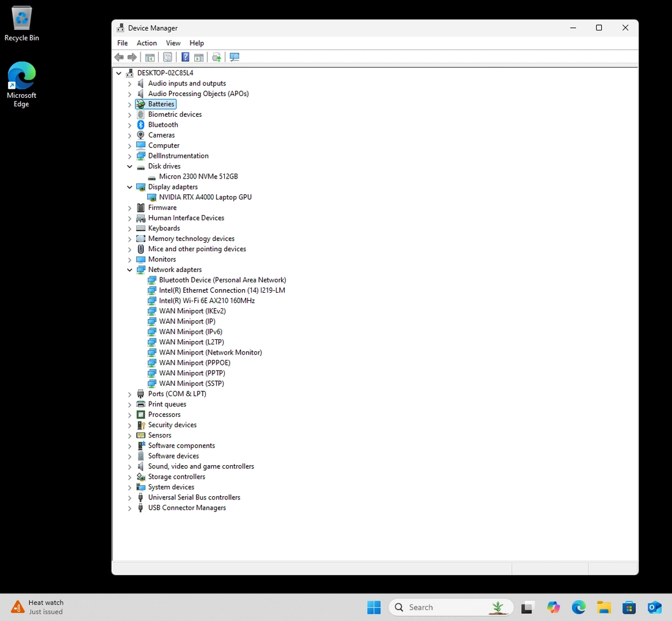Launch Copilot from the taskbar

[553, 608]
